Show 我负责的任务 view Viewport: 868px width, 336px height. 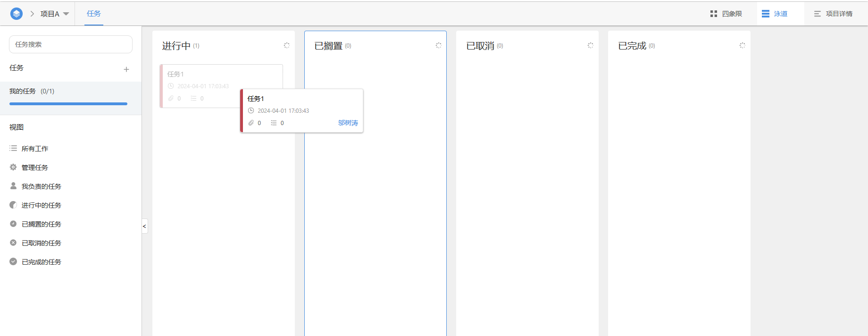[41, 186]
